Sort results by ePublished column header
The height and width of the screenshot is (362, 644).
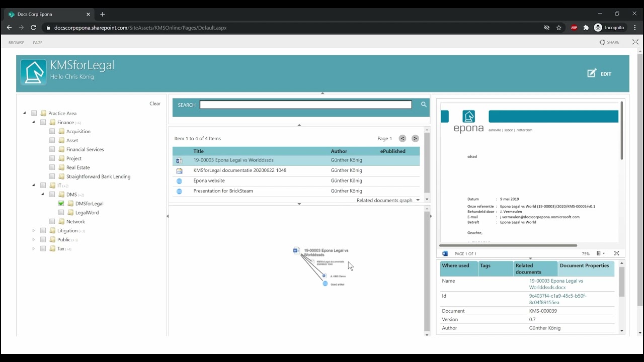pyautogui.click(x=393, y=151)
